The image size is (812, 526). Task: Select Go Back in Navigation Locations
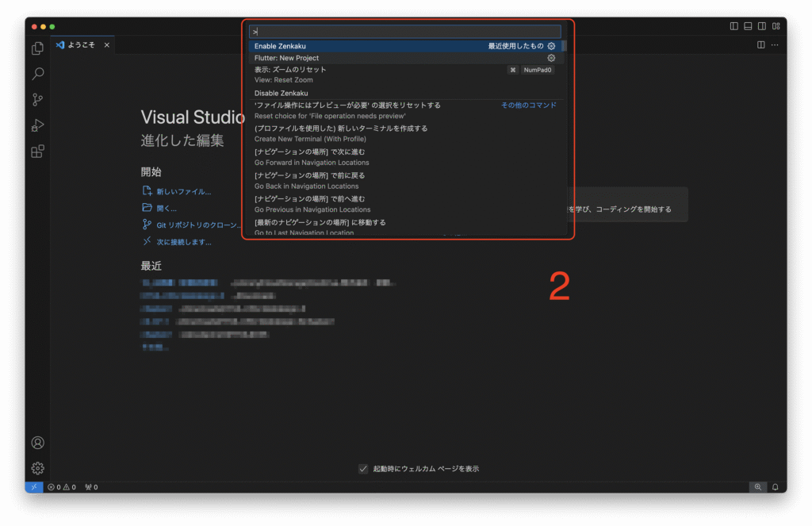coord(405,181)
